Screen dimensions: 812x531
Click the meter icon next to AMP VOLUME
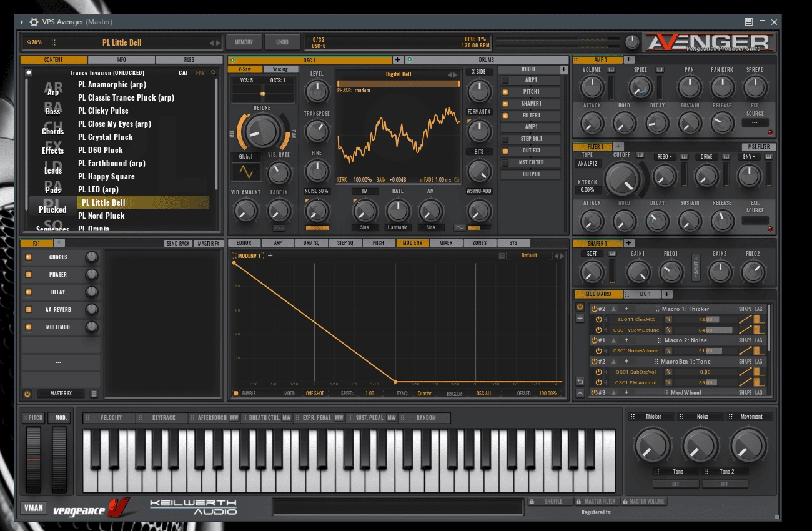point(611,69)
